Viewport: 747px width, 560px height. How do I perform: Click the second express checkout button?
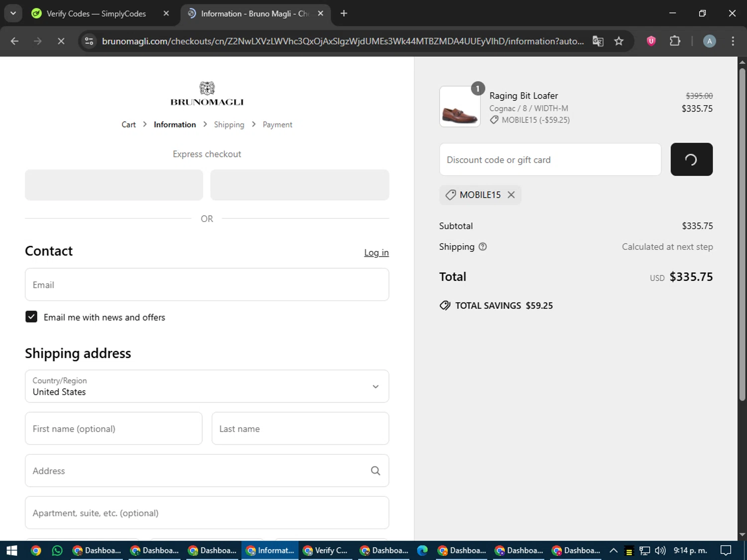[x=300, y=185]
